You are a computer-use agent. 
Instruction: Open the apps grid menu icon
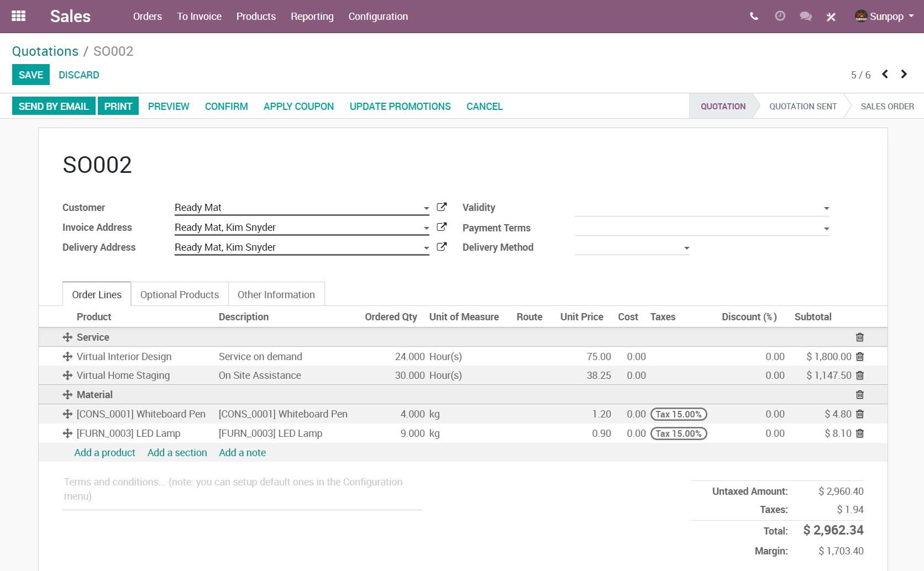18,16
